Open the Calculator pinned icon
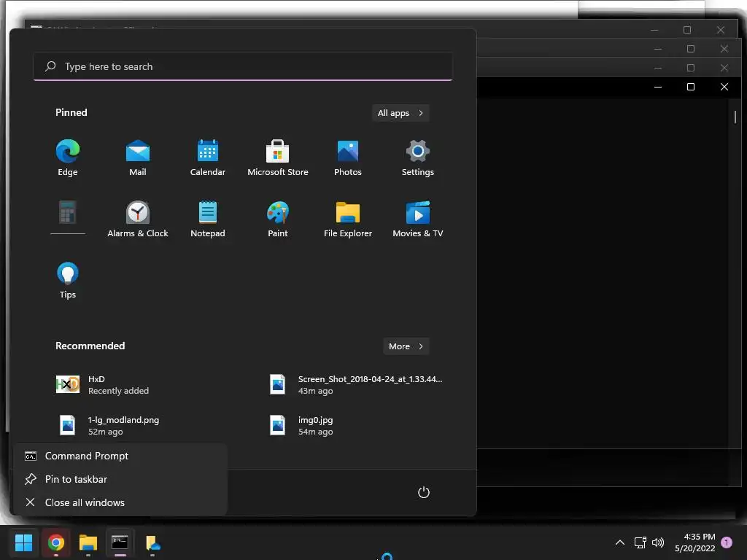This screenshot has height=560, width=747. (68, 213)
